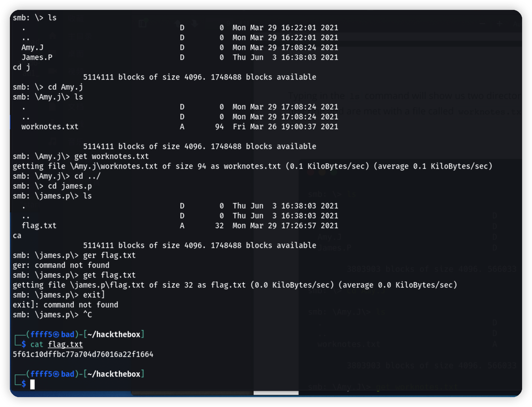Image resolution: width=532 pixels, height=407 pixels.
Task: Click the 'getting file \Amy.j\worknotes.txt' output line
Action: point(253,166)
